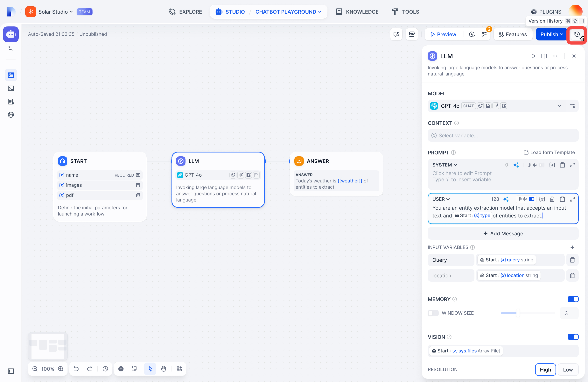Expand the Publish dropdown
Viewport: 588px width, 382px height.
click(561, 34)
